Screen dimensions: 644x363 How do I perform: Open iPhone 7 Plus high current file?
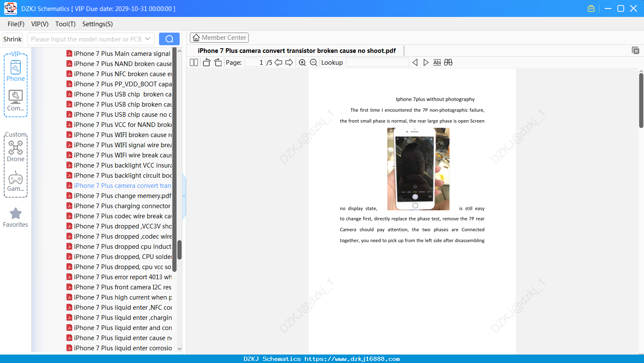tap(119, 297)
